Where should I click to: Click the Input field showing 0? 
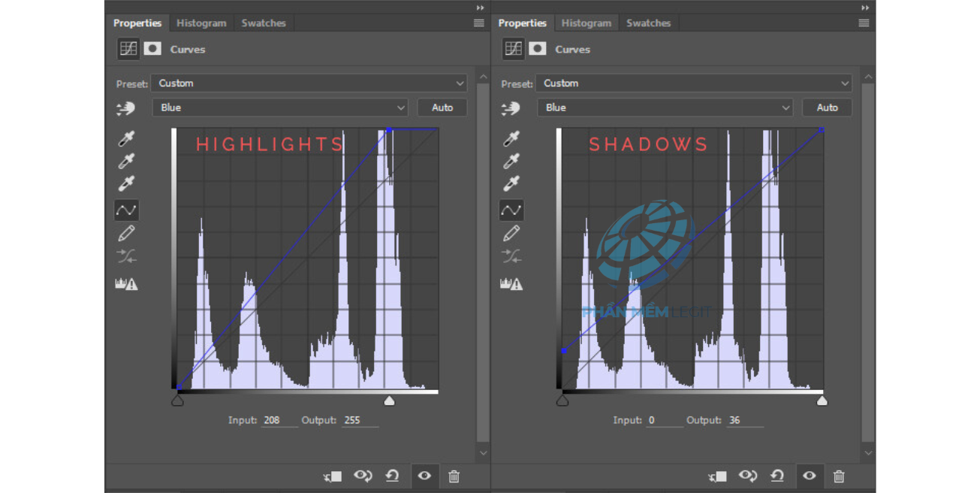[665, 420]
